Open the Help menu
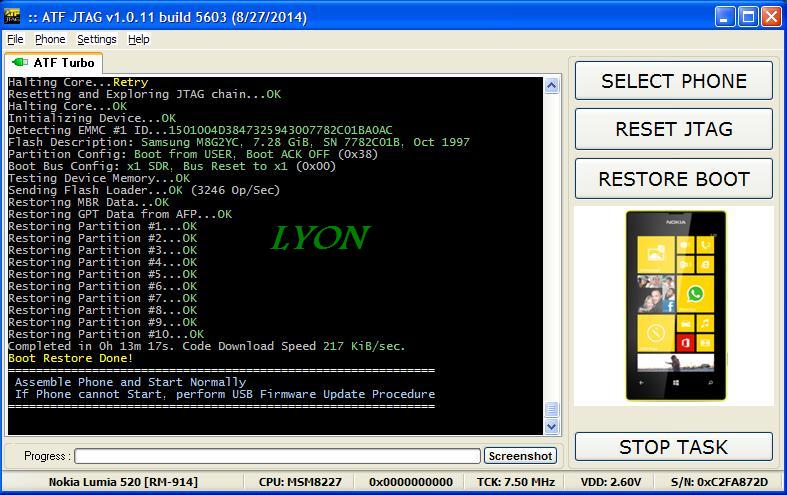Image resolution: width=787 pixels, height=495 pixels. [x=139, y=39]
